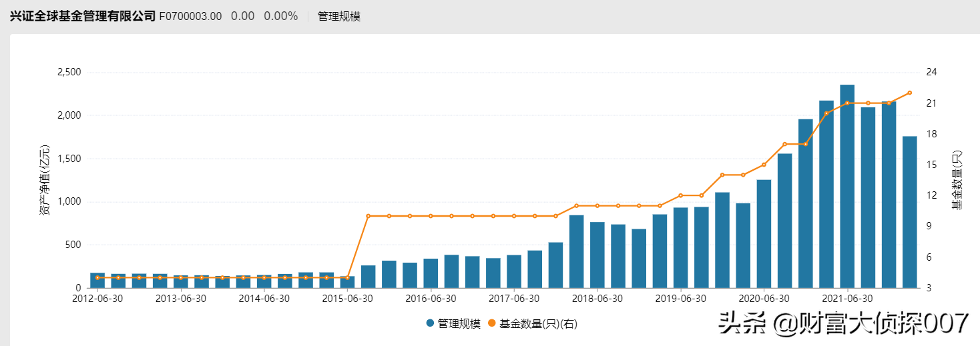Toggle the 管理规模 legend series
Screen dimensions: 980x346
(453, 323)
